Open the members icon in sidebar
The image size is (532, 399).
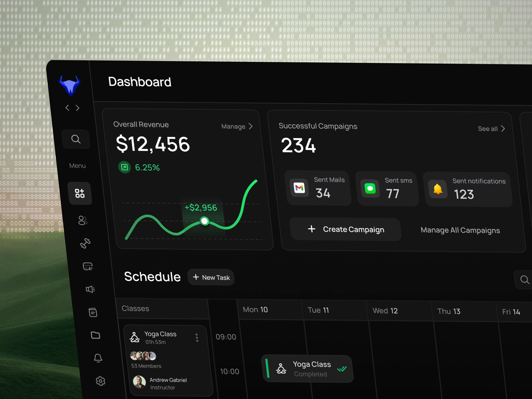82,220
